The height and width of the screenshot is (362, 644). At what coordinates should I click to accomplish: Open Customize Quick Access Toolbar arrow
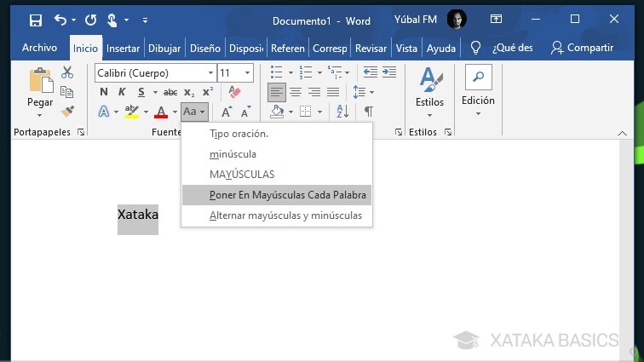coord(145,20)
